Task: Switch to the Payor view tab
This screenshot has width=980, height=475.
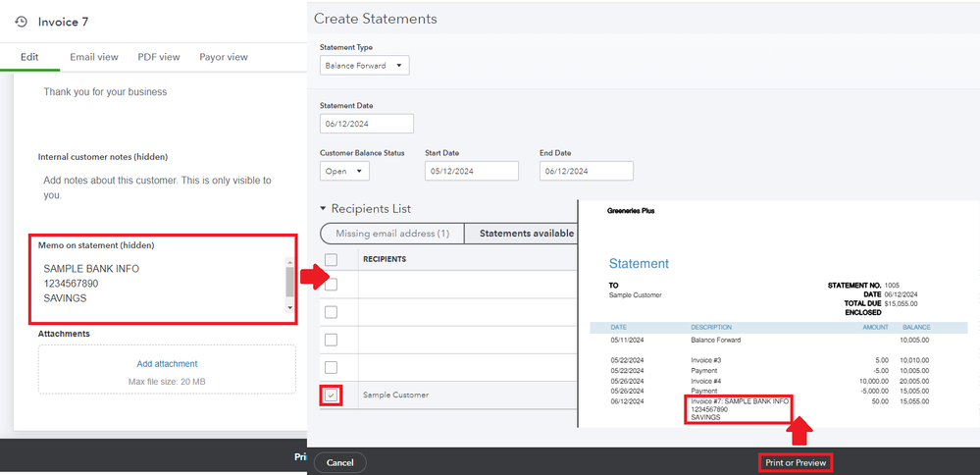Action: (x=224, y=57)
